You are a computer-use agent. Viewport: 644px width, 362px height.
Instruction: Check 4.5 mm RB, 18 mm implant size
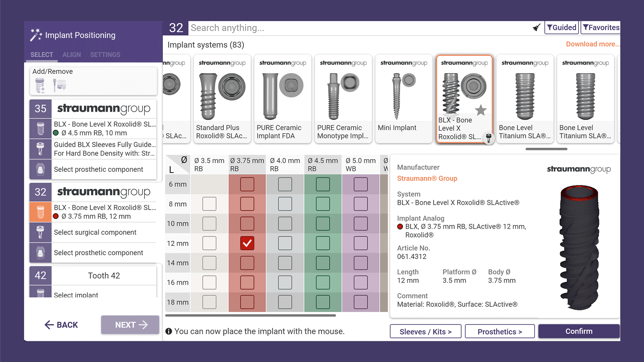[x=323, y=302]
